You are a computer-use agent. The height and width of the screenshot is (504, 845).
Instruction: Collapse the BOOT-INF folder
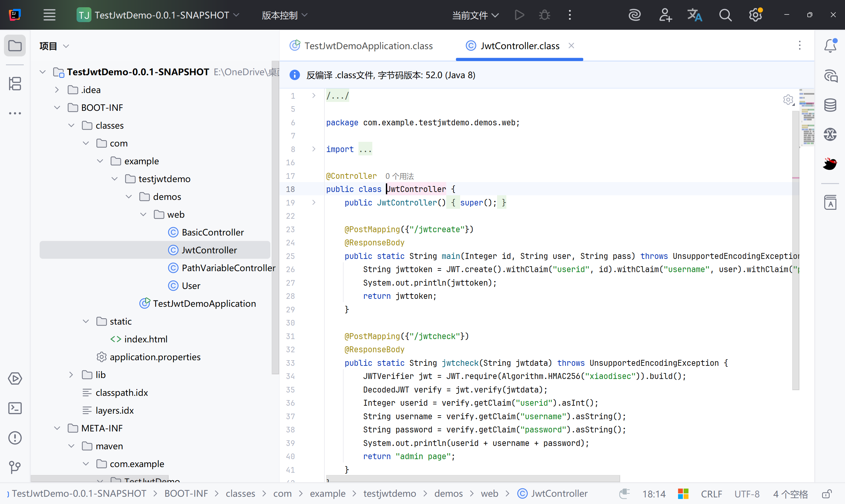pyautogui.click(x=57, y=108)
